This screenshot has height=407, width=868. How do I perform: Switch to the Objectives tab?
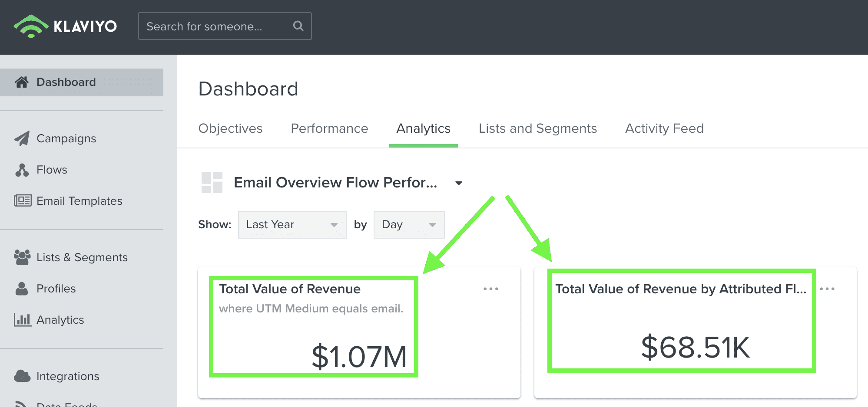click(230, 128)
